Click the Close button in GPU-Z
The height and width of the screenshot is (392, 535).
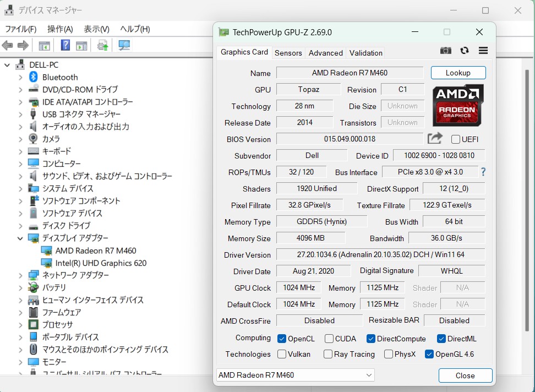(465, 375)
